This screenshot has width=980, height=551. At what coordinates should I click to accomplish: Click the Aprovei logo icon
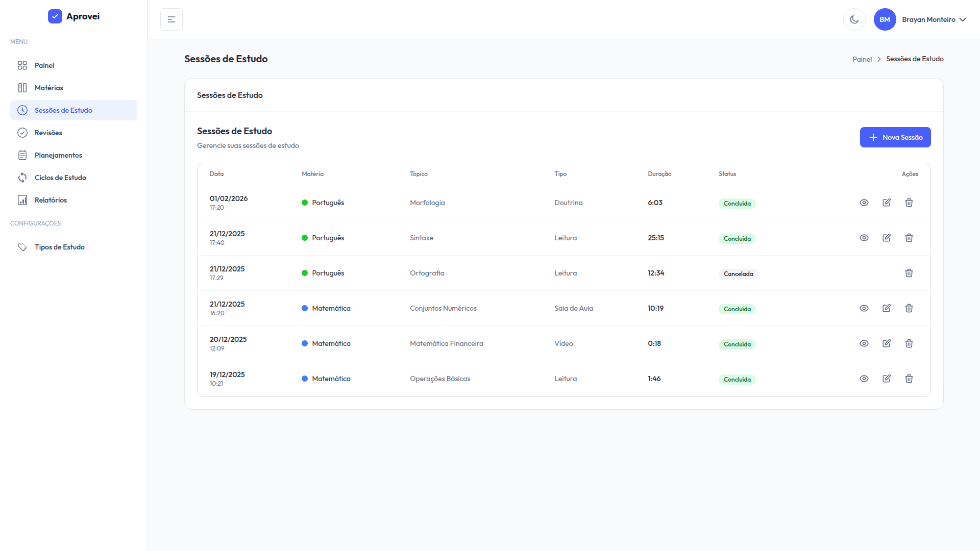55,16
